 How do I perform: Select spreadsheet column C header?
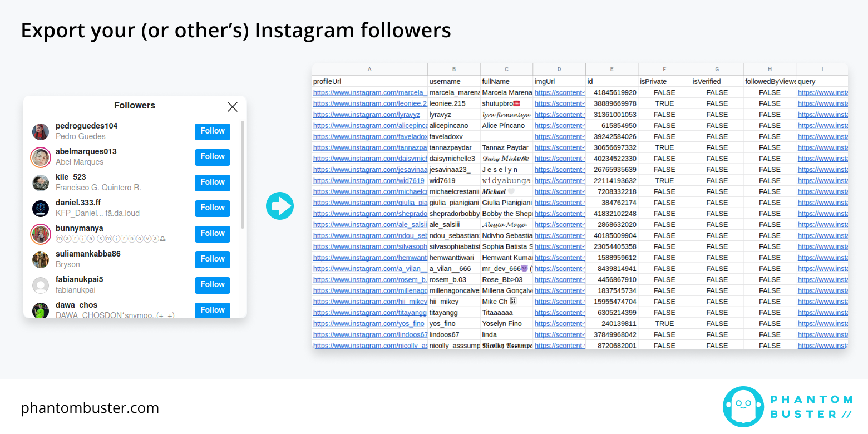[x=506, y=70]
